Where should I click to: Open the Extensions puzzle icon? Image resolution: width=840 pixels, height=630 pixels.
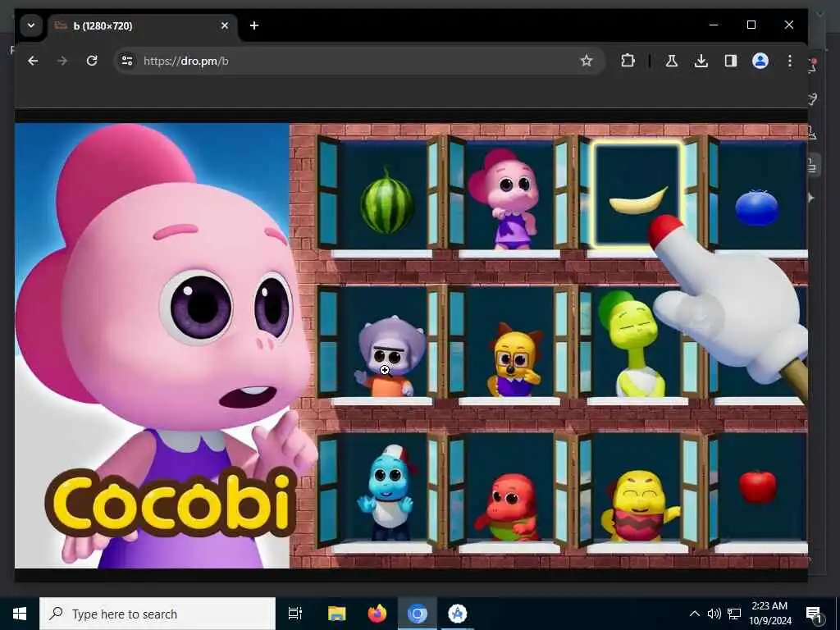pyautogui.click(x=628, y=61)
